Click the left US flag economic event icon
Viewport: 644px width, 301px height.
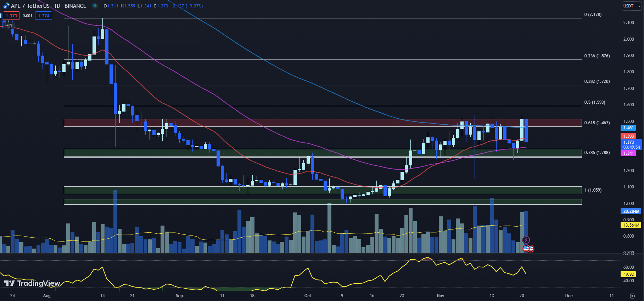(526, 249)
